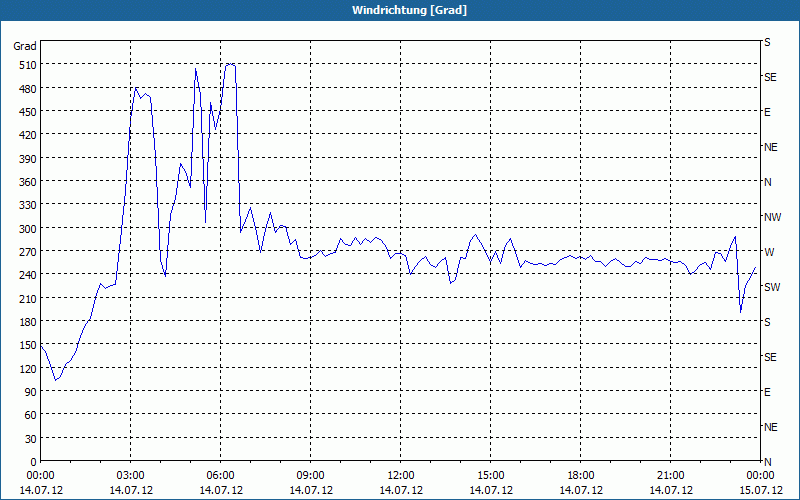Click the 330 degree axis label
The width and height of the screenshot is (800, 500).
28,205
